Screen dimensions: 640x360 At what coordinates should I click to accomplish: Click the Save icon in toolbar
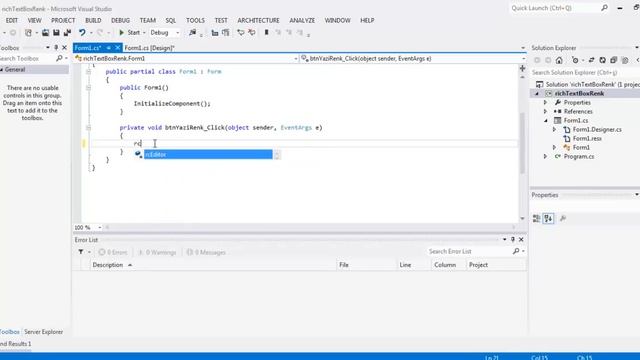pyautogui.click(x=56, y=33)
